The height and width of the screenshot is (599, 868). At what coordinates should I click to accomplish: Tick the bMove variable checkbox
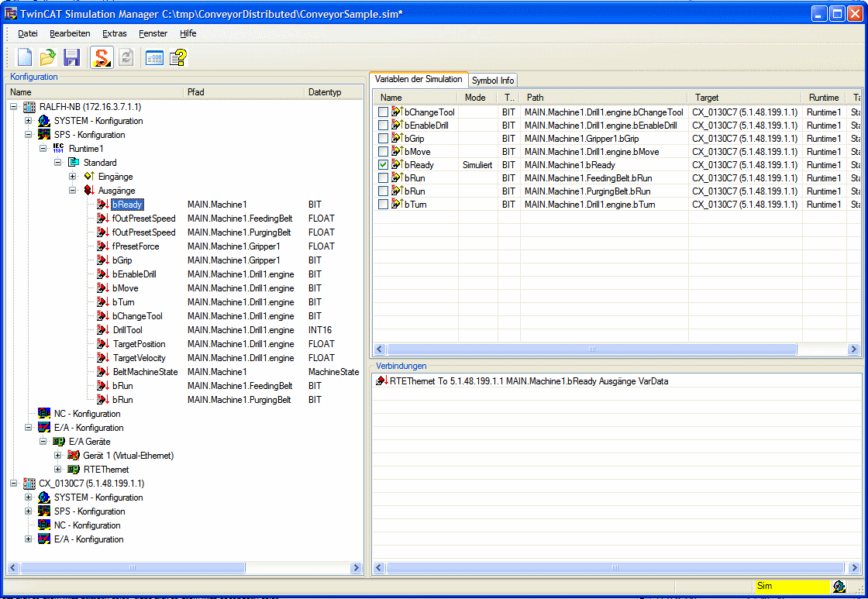pos(383,152)
